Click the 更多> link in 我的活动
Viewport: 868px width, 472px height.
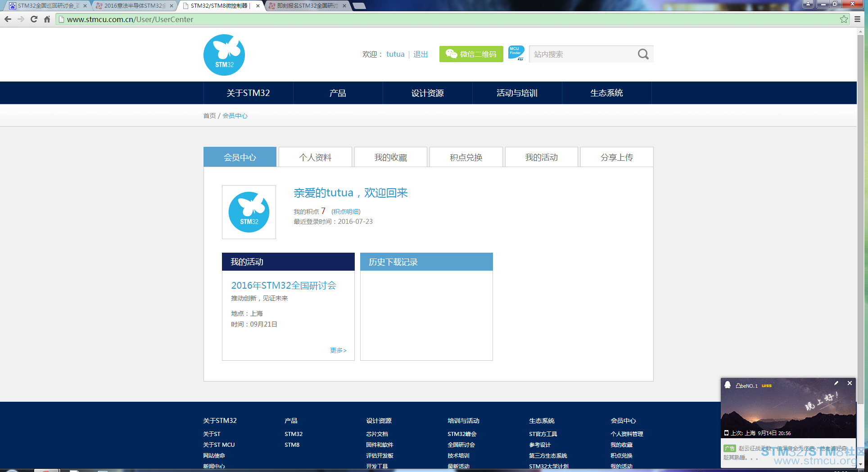(x=338, y=350)
